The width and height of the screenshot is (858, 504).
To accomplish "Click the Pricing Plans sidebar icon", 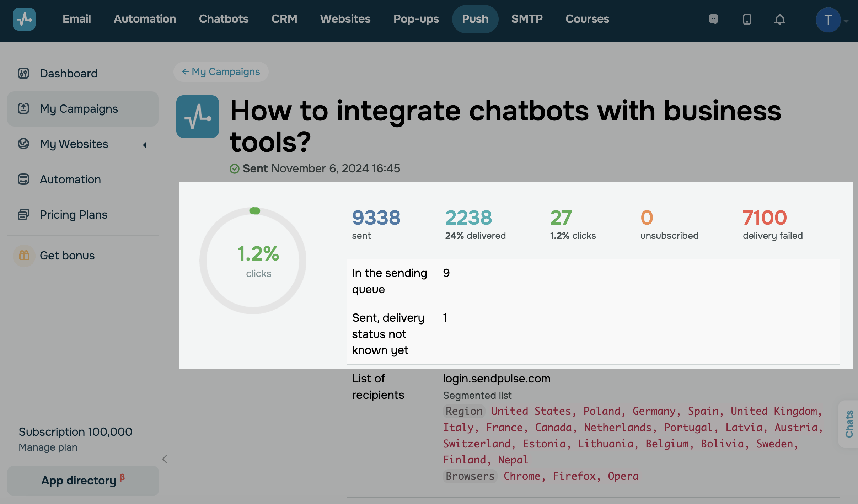I will click(23, 214).
